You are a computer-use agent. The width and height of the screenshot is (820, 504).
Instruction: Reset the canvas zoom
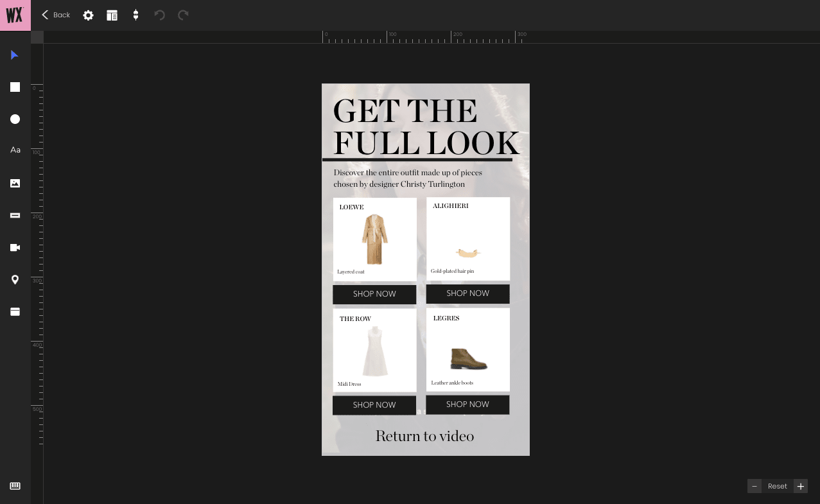coord(778,486)
